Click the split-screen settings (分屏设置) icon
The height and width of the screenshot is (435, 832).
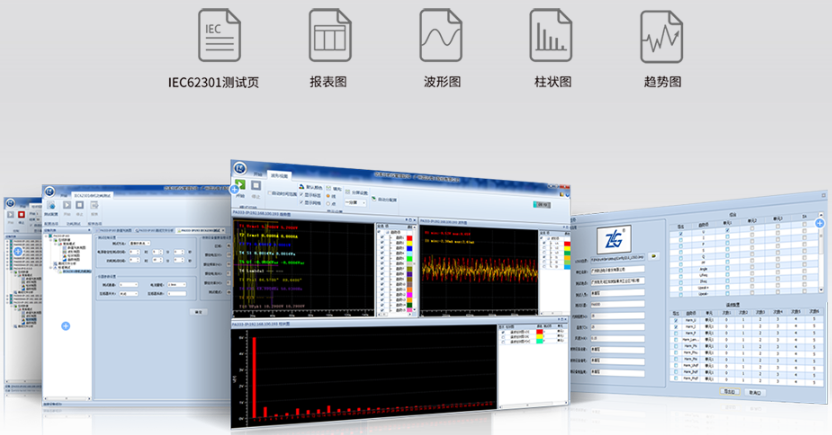pyautogui.click(x=348, y=192)
